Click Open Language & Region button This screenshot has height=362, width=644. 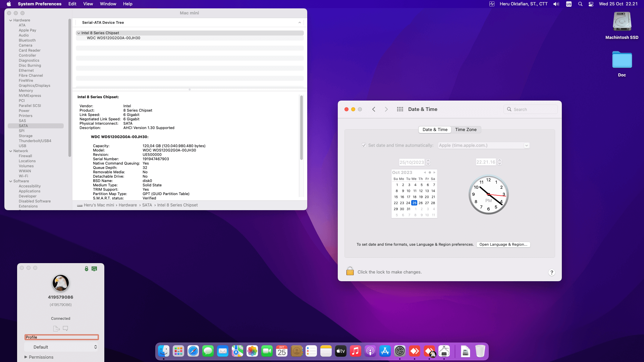tap(503, 244)
